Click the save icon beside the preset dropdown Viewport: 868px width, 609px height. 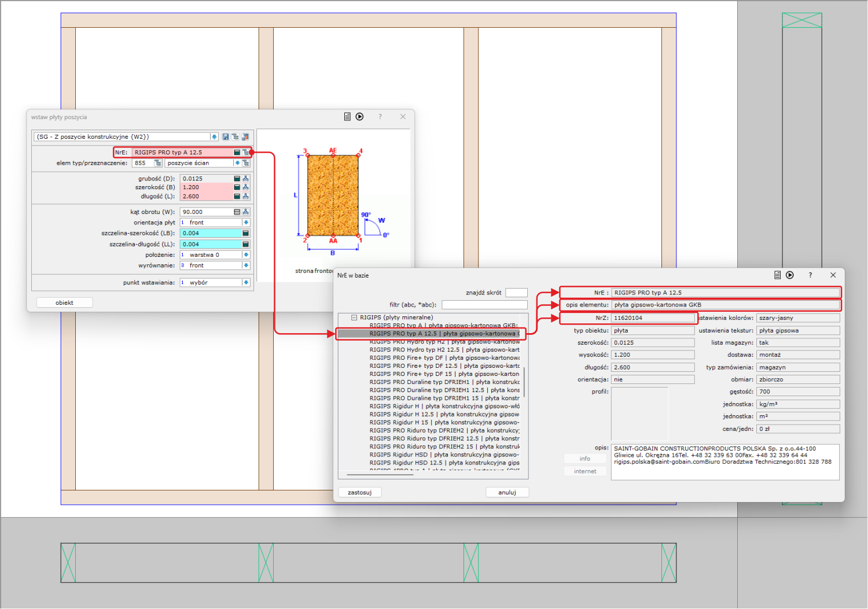coord(226,137)
